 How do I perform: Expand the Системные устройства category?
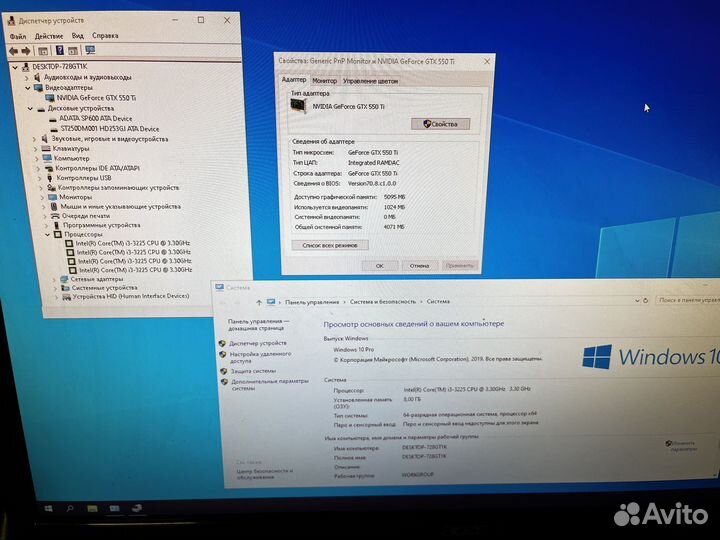56,288
